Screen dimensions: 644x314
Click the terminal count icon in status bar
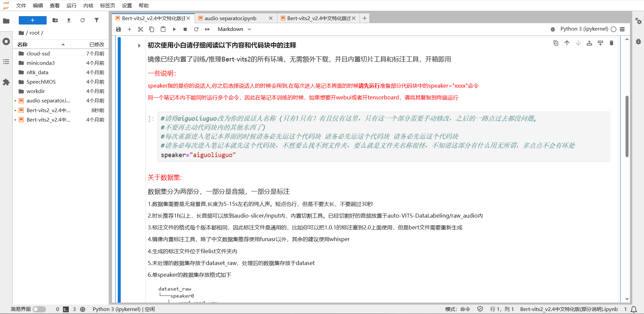(66, 309)
